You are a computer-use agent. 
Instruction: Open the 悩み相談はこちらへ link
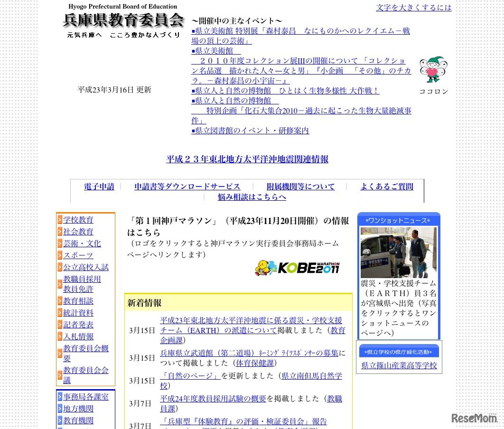[x=252, y=196]
